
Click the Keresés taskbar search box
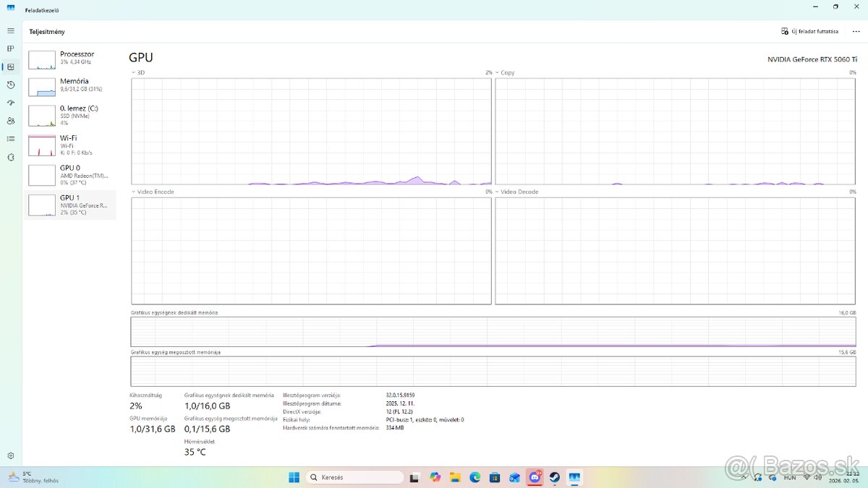(x=354, y=477)
